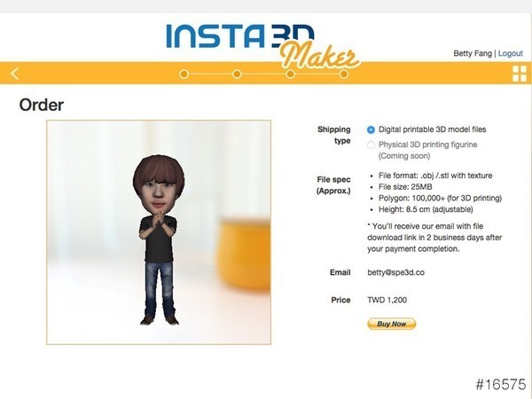Open the grid menu icon
The width and height of the screenshot is (532, 399).
coord(520,74)
